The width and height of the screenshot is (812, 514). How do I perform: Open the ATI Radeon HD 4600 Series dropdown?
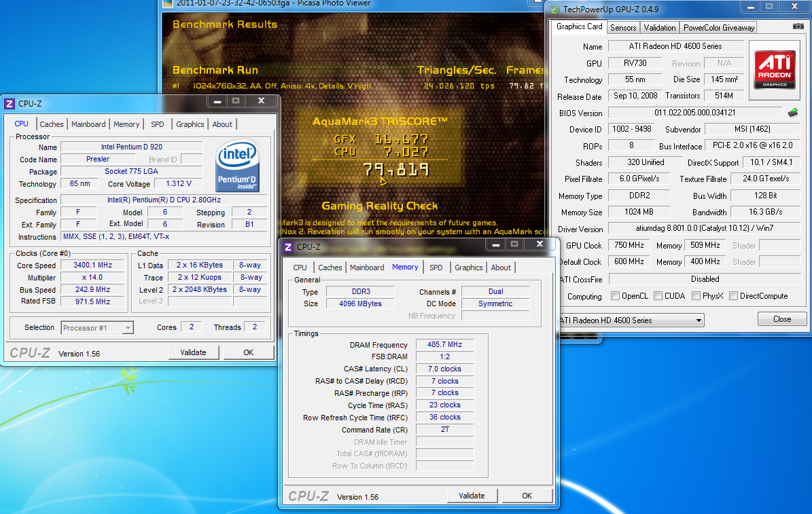click(631, 320)
